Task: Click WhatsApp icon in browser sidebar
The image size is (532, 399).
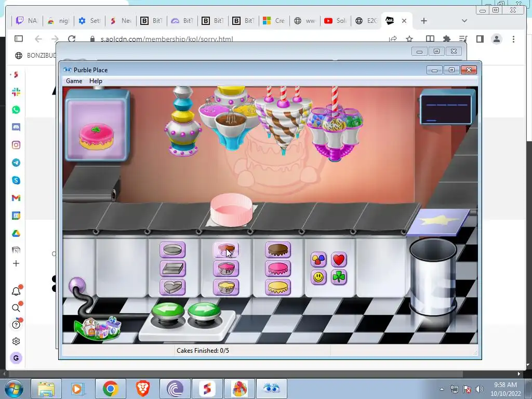Action: click(16, 110)
